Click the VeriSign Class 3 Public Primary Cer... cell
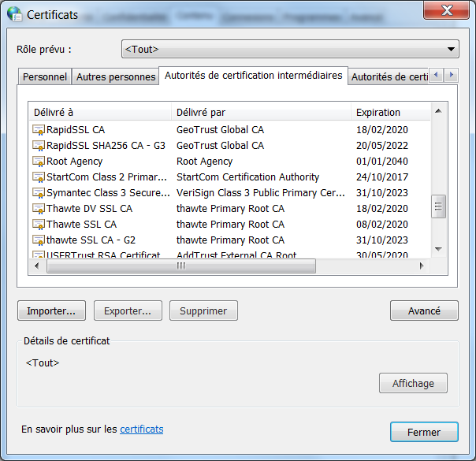 261,193
